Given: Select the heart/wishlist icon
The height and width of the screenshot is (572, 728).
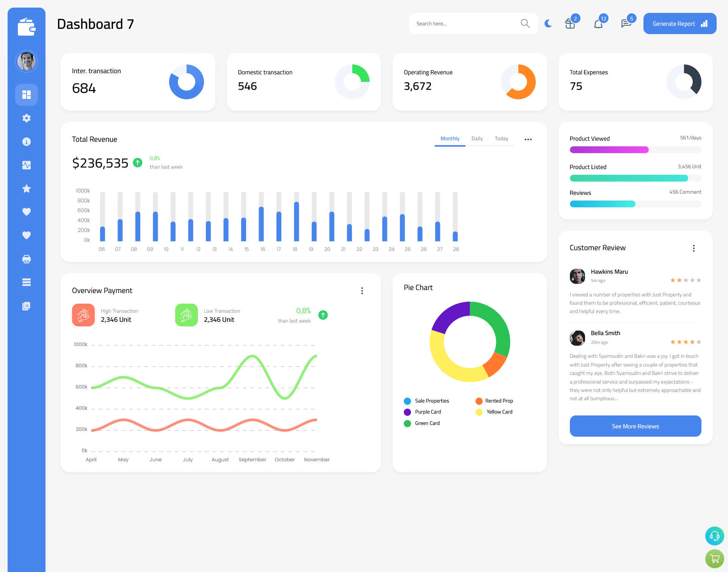Looking at the screenshot, I should click(26, 212).
